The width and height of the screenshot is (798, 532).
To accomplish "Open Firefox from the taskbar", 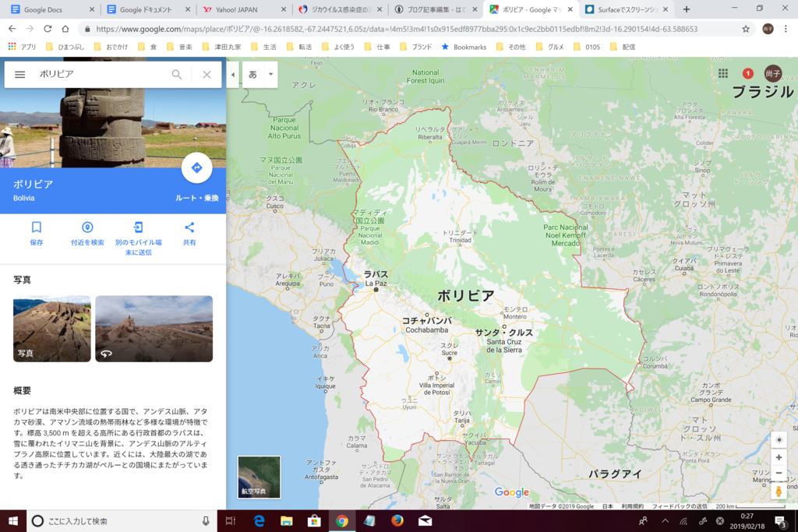I will coord(397,521).
